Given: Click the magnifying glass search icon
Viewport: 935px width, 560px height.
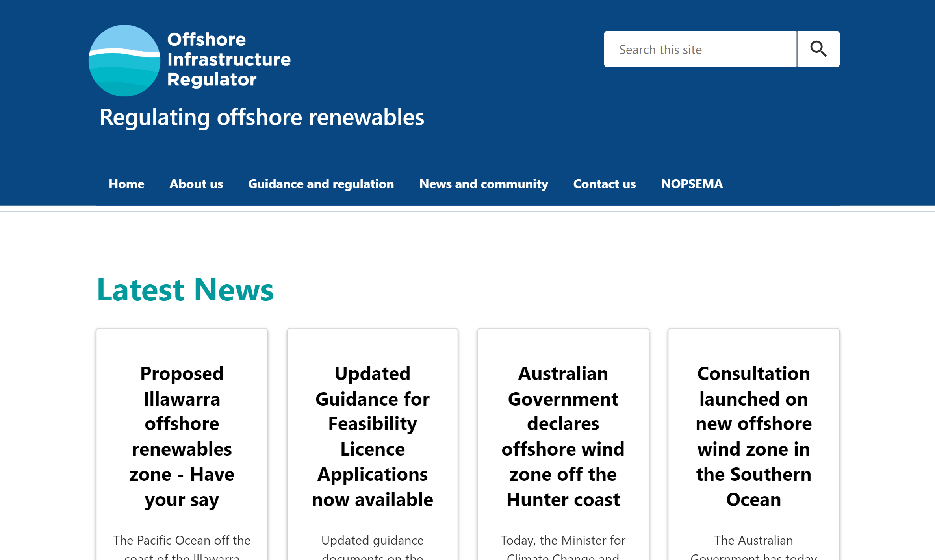Looking at the screenshot, I should [x=818, y=49].
